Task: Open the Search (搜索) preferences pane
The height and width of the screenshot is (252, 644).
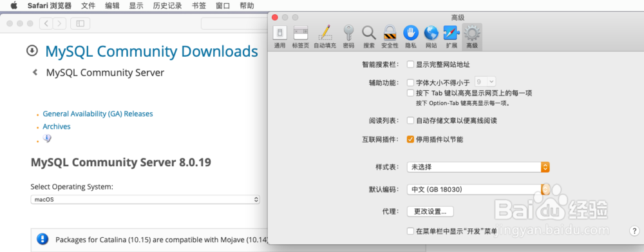Action: click(x=369, y=37)
